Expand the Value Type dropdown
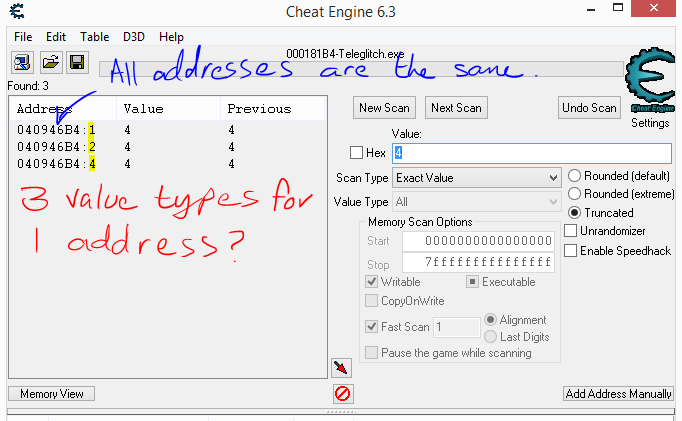The image size is (682, 421). (476, 202)
